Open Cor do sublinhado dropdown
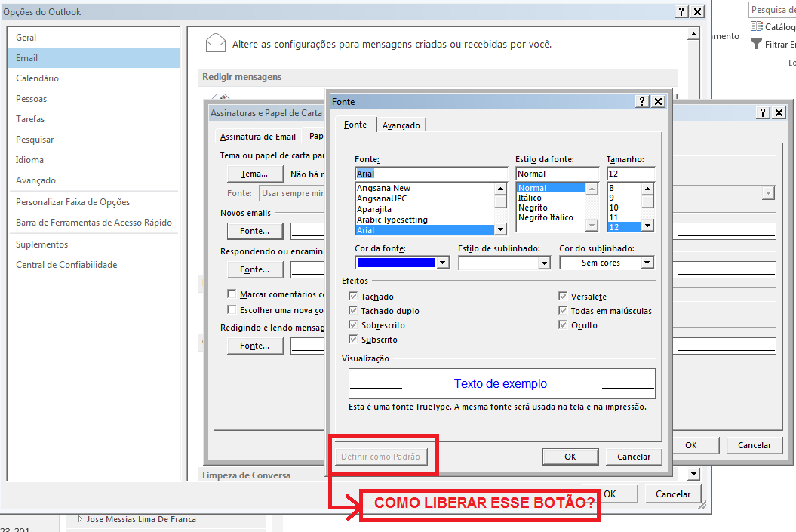The width and height of the screenshot is (796, 532). (647, 263)
